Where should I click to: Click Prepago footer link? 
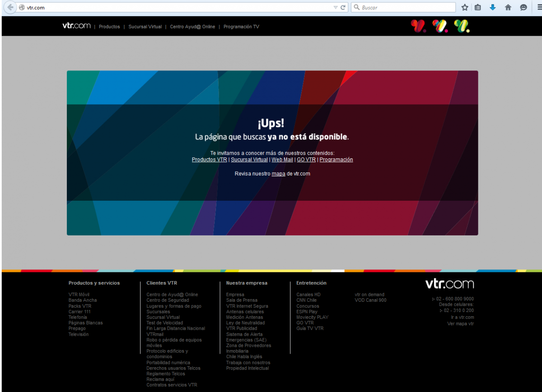coord(77,328)
